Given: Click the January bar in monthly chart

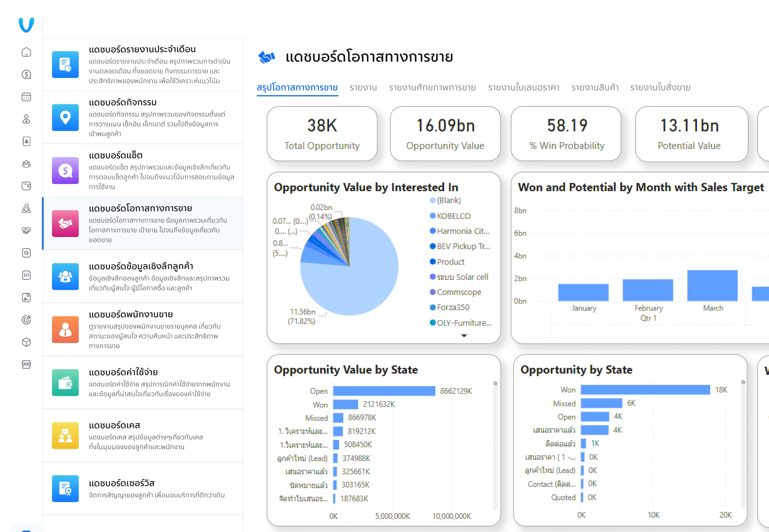Looking at the screenshot, I should [x=583, y=292].
